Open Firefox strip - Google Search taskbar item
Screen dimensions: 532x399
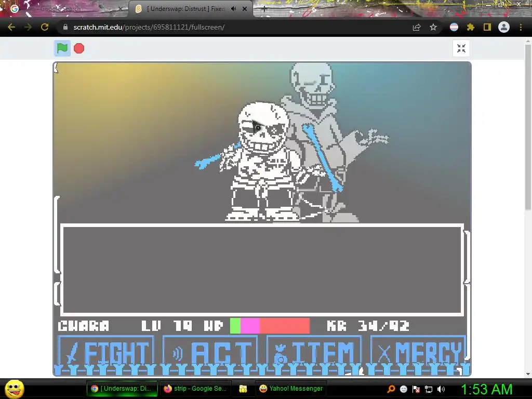pyautogui.click(x=196, y=389)
